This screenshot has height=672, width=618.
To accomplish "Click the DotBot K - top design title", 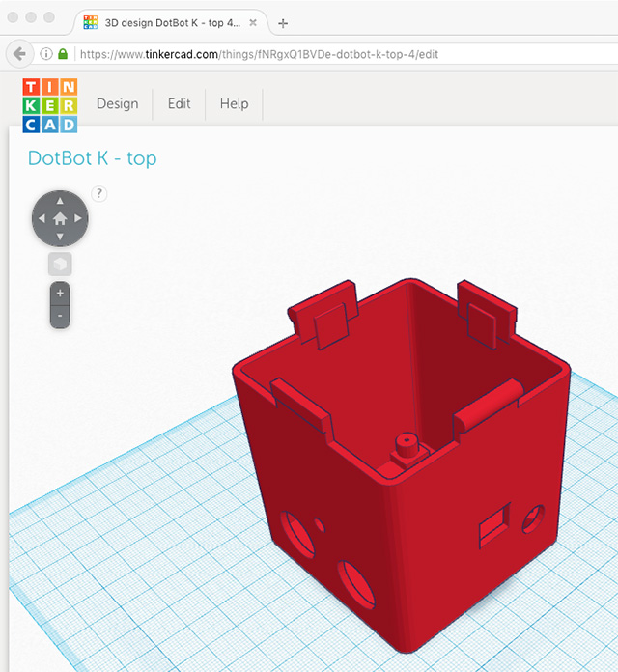I will tap(92, 158).
